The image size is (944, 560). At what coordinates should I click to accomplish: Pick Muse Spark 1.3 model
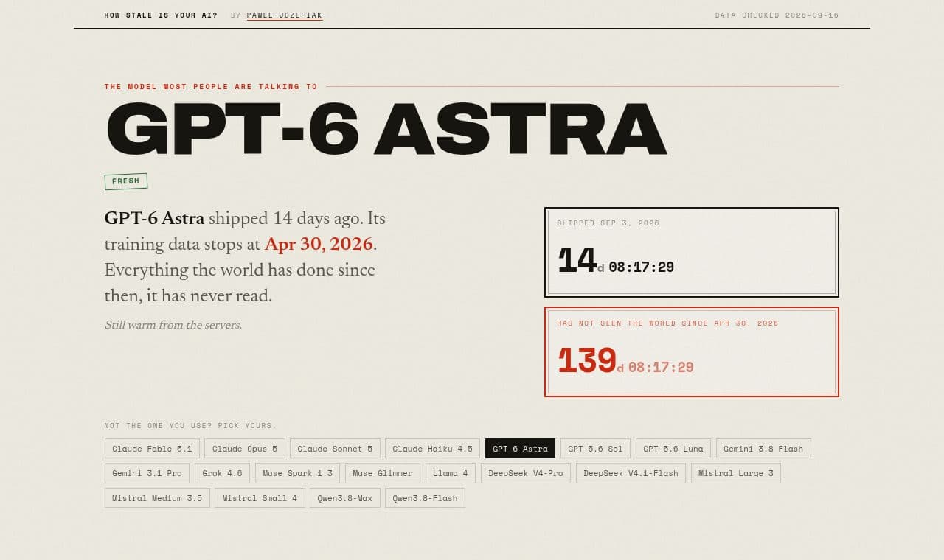(x=298, y=473)
